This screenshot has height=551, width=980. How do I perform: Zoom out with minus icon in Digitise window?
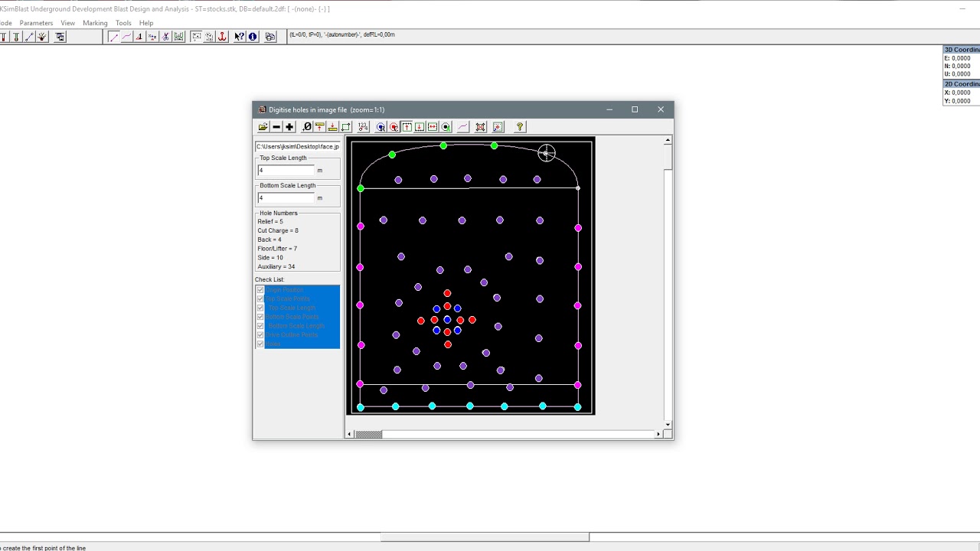[276, 127]
